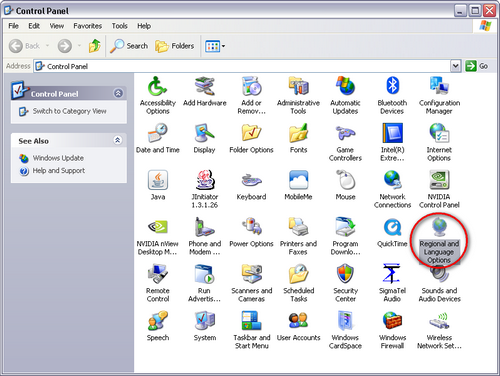Open Program Downloads icon
Viewport: 500px width, 376px height.
pyautogui.click(x=345, y=227)
